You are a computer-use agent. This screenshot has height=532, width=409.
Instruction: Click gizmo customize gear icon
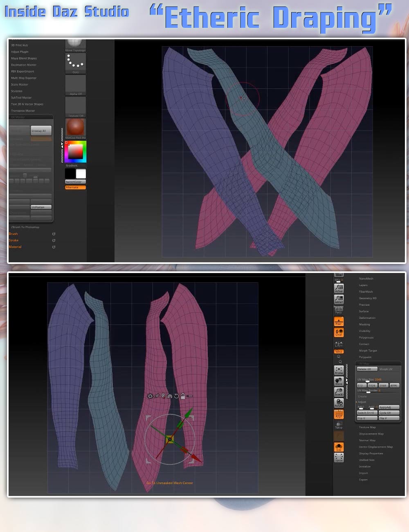point(150,396)
